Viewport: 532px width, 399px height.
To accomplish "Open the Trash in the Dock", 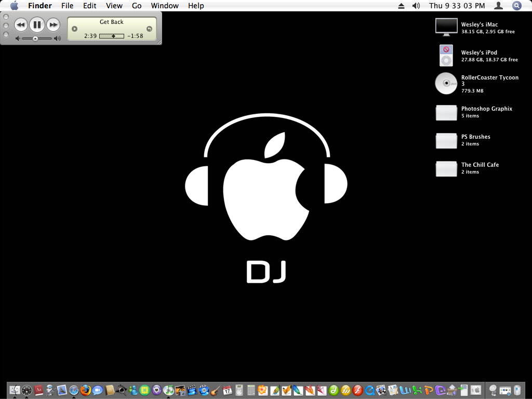I will pyautogui.click(x=517, y=390).
